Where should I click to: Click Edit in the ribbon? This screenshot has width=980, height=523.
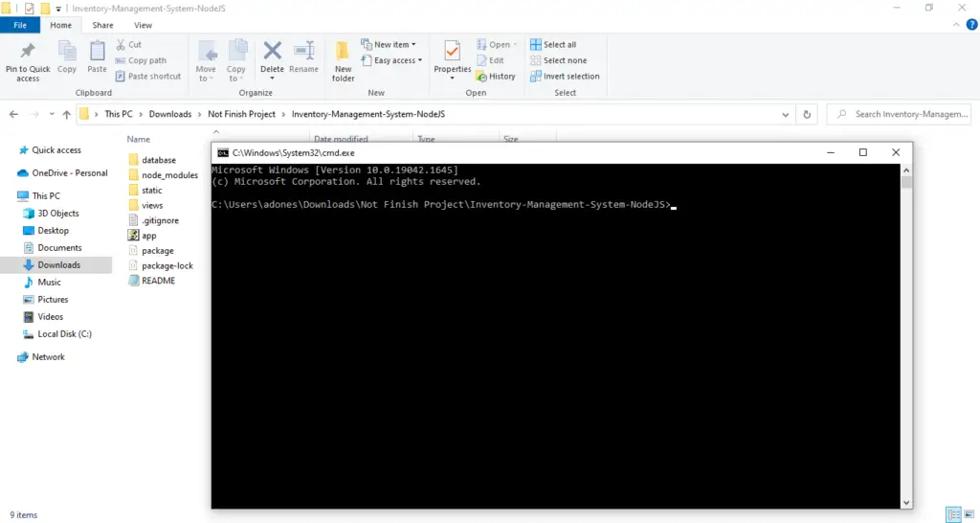pos(490,60)
